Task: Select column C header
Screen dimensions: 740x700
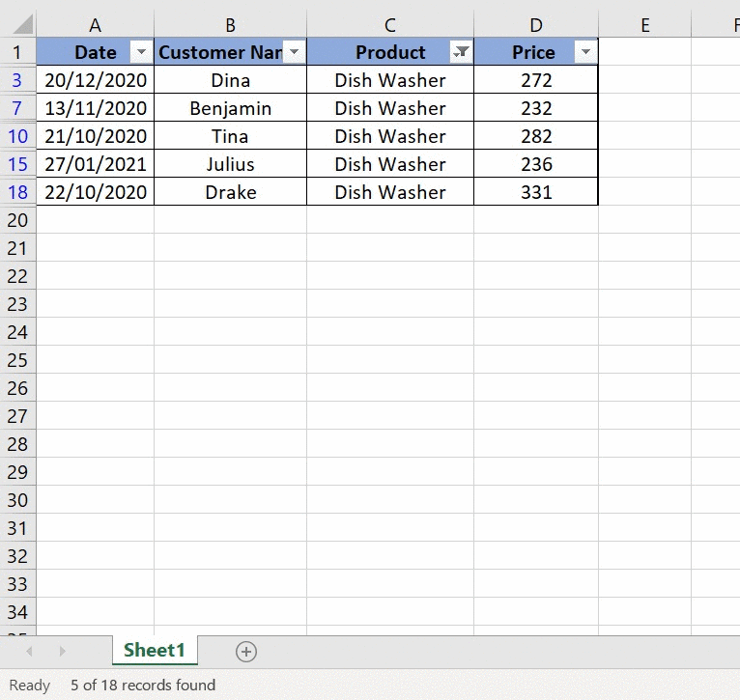Action: (389, 25)
